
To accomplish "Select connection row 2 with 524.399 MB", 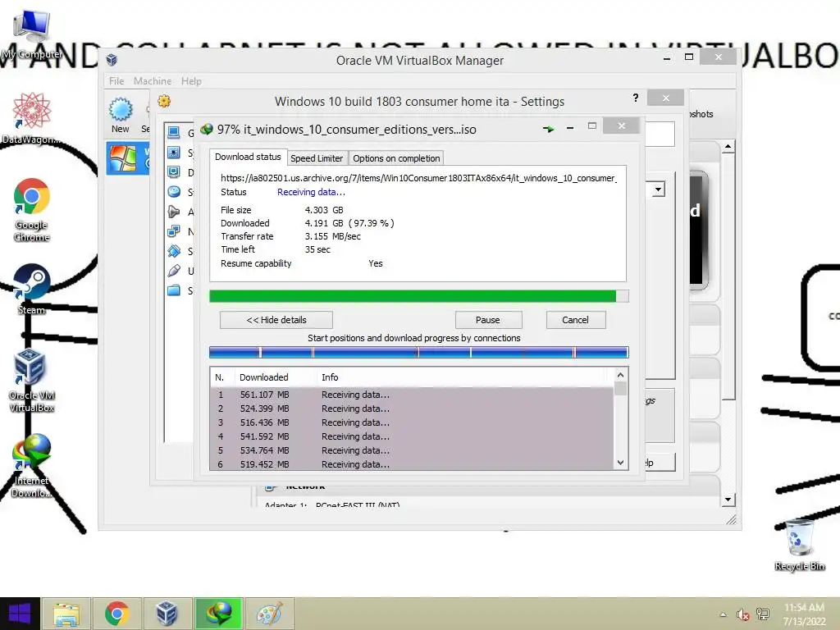I will pyautogui.click(x=412, y=409).
